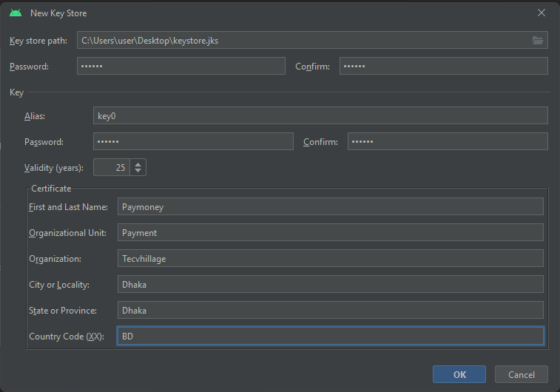560x392 pixels.
Task: Edit the First and Last Name field
Action: pyautogui.click(x=330, y=207)
